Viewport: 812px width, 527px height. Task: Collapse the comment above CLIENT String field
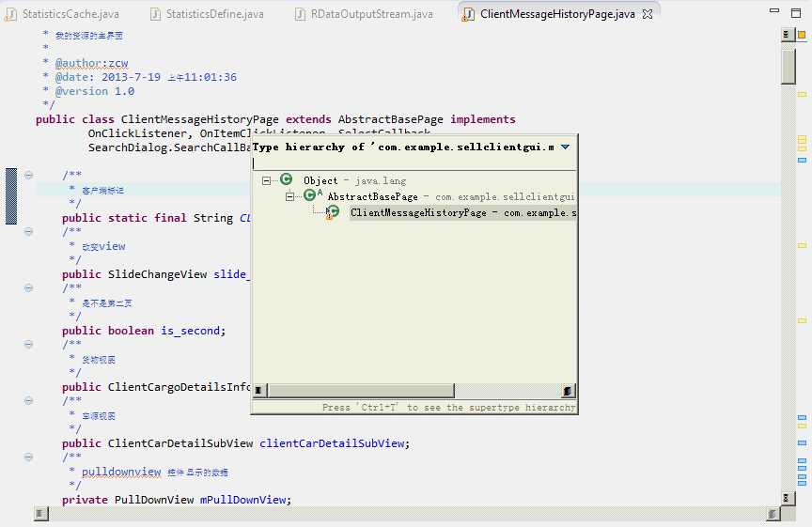coord(29,175)
